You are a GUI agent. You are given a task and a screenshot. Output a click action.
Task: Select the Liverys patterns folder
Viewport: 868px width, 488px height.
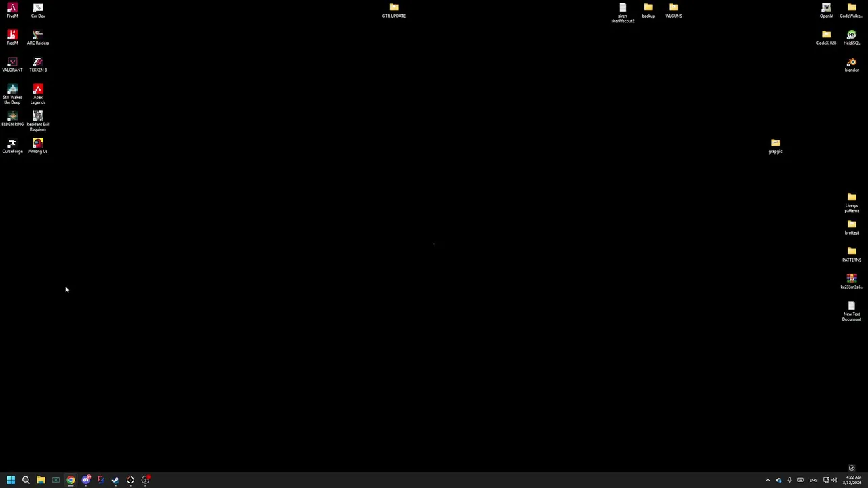852,203
